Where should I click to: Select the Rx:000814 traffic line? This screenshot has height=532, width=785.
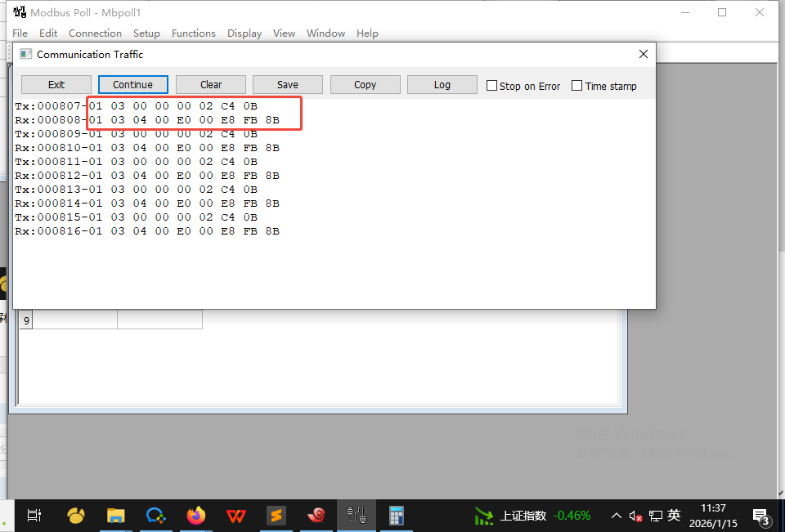pos(147,203)
